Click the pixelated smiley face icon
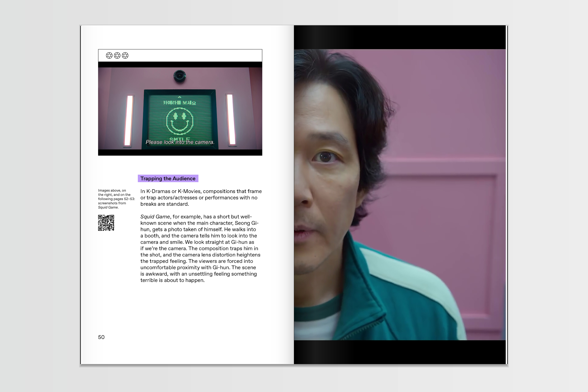 [180, 121]
